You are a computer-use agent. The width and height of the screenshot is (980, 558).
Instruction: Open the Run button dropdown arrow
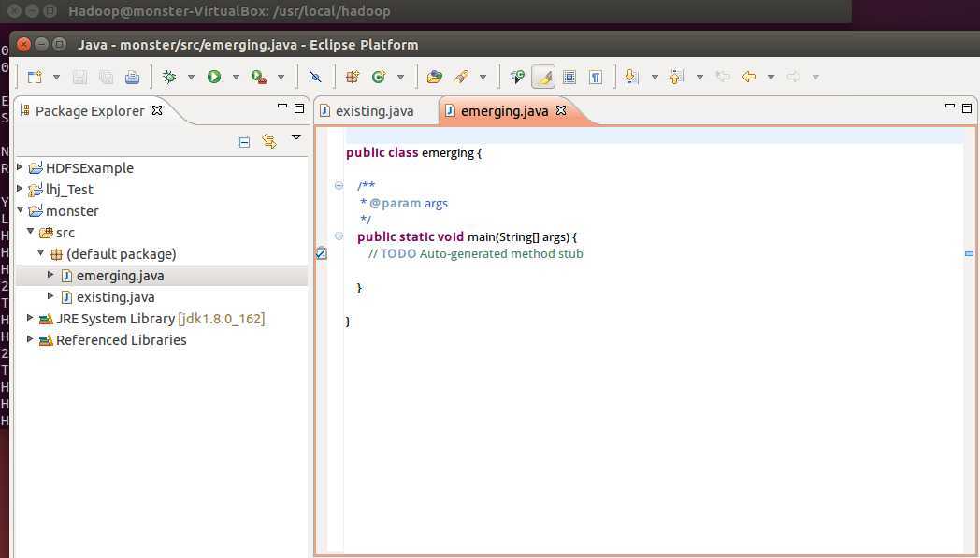click(x=236, y=78)
